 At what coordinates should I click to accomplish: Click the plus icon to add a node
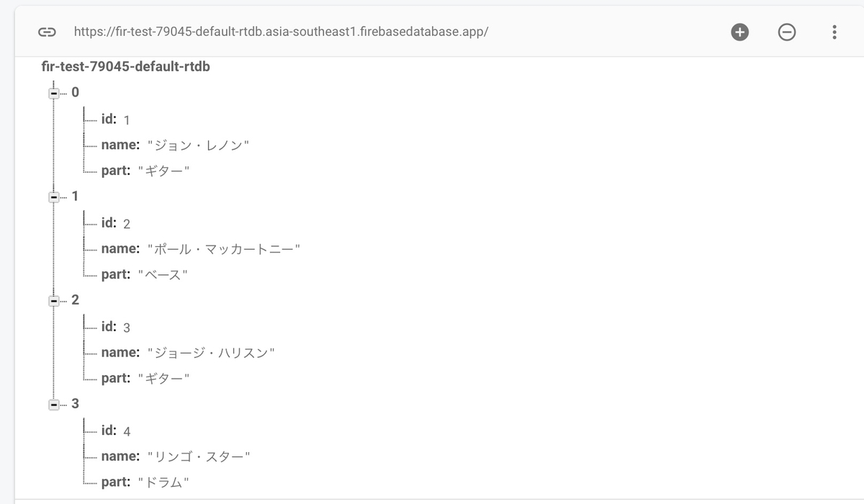(x=739, y=32)
